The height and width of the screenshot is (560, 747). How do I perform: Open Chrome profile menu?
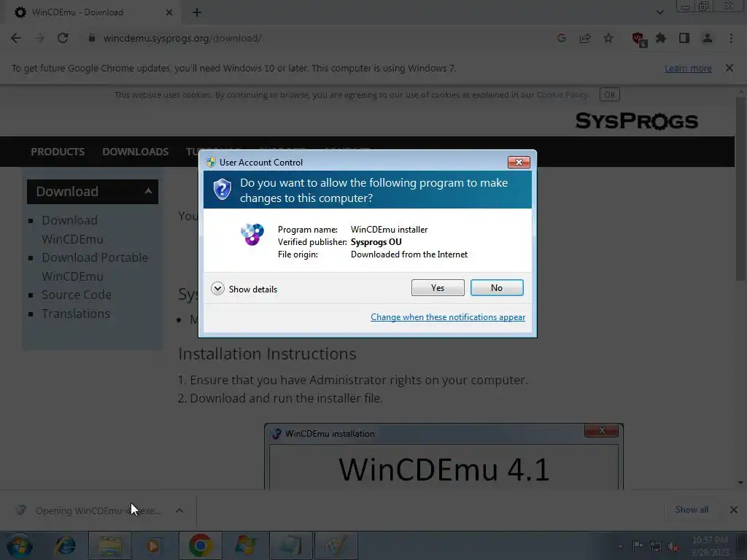(708, 38)
